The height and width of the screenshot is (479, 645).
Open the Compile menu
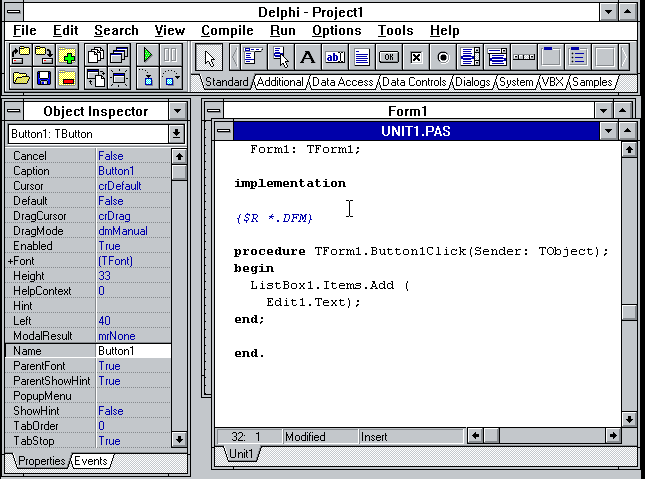pos(227,31)
